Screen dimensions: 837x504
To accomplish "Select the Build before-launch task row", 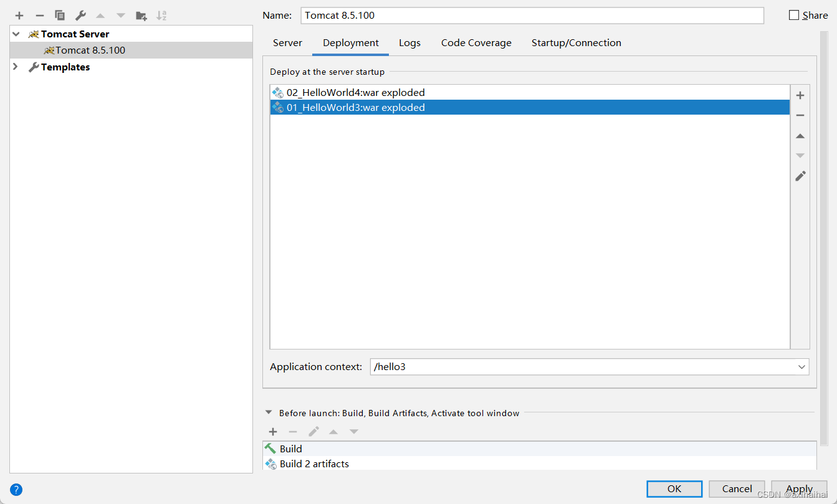I will (539, 449).
